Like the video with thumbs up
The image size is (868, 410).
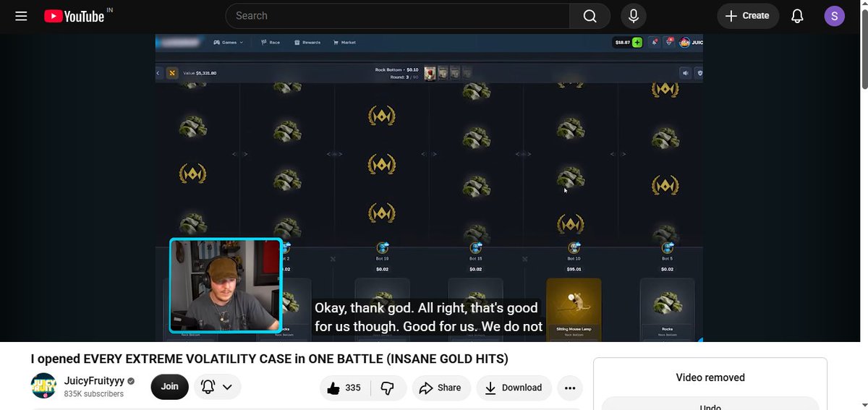coord(344,388)
